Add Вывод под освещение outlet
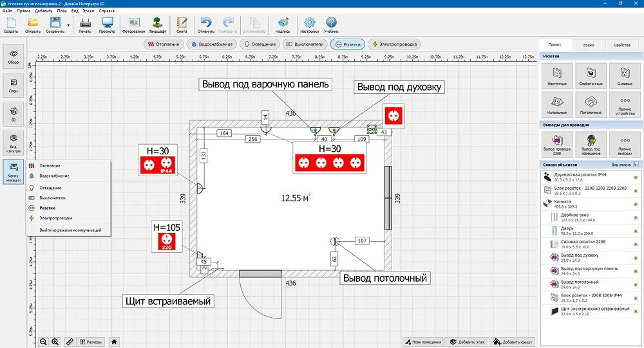The height and width of the screenshot is (348, 644). pyautogui.click(x=591, y=143)
